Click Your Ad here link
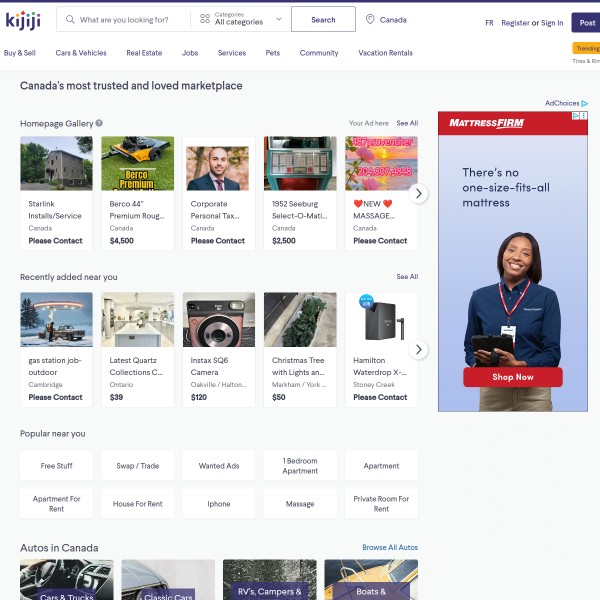 pyautogui.click(x=368, y=123)
